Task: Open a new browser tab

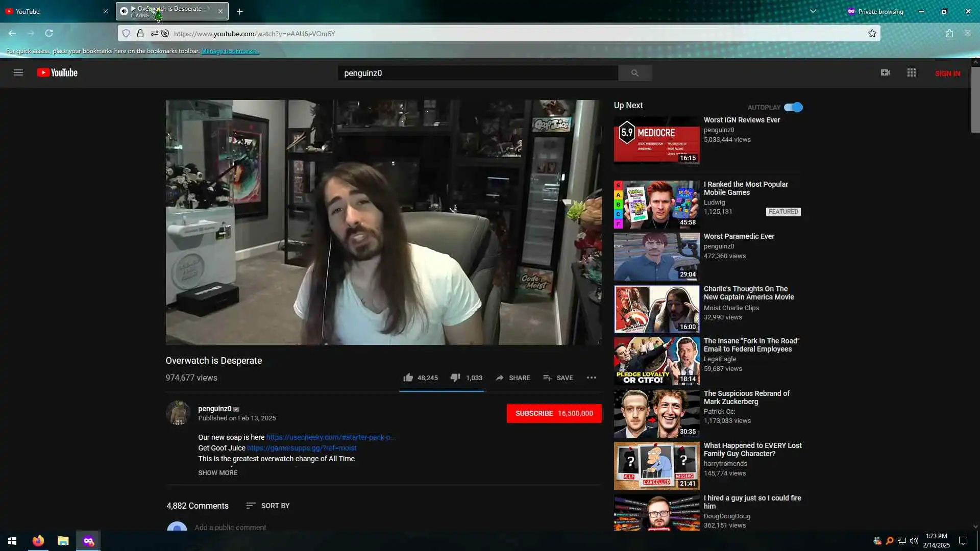Action: pos(240,11)
